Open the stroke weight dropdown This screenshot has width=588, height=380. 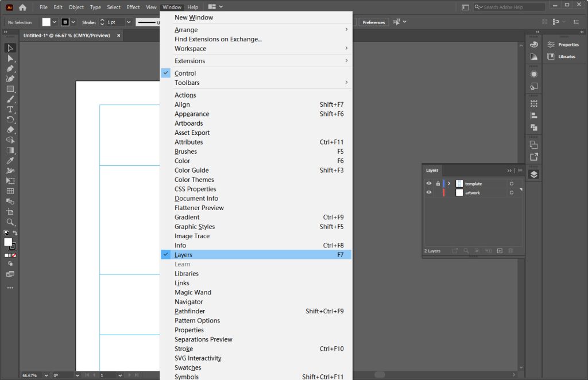pyautogui.click(x=128, y=21)
